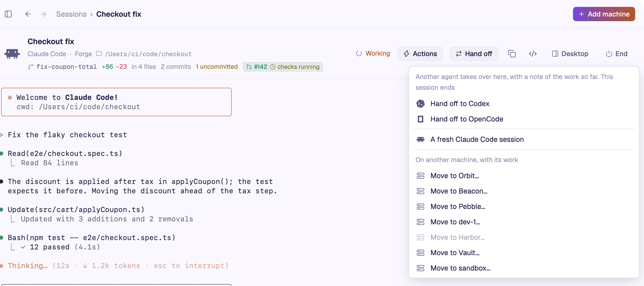
Task: Open pull request #142 checks running badge
Action: coord(283,67)
